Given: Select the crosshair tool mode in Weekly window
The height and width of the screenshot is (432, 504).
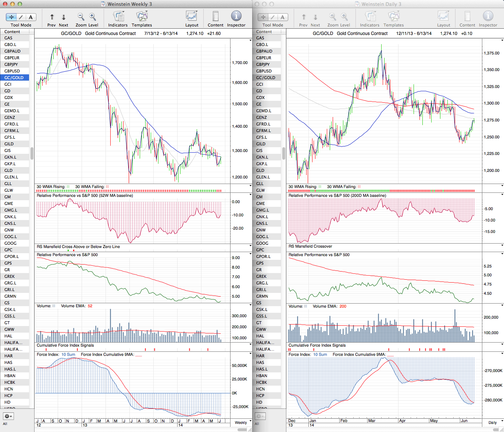Looking at the screenshot, I should pos(11,17).
